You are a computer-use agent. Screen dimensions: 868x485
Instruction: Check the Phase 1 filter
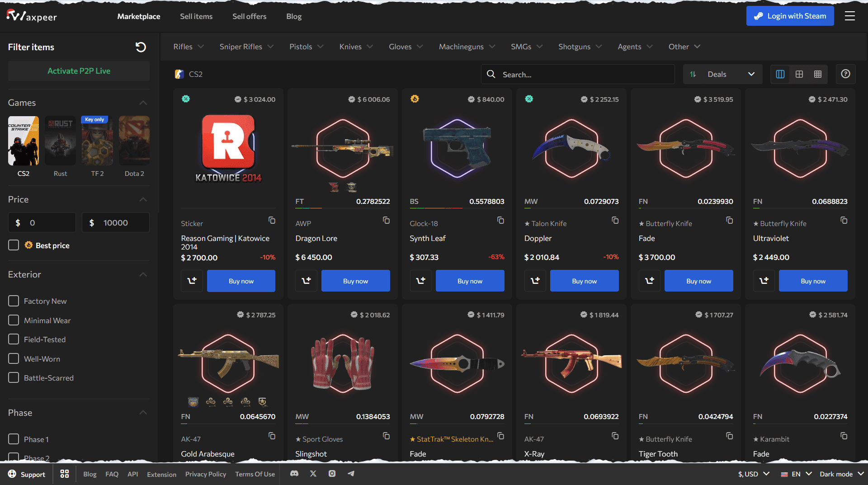[x=14, y=439]
